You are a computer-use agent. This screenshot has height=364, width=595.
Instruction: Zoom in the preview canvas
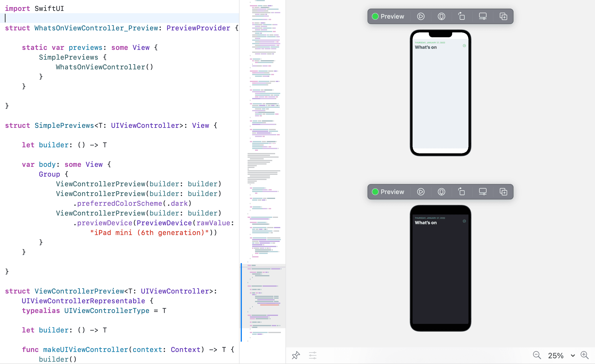click(584, 355)
